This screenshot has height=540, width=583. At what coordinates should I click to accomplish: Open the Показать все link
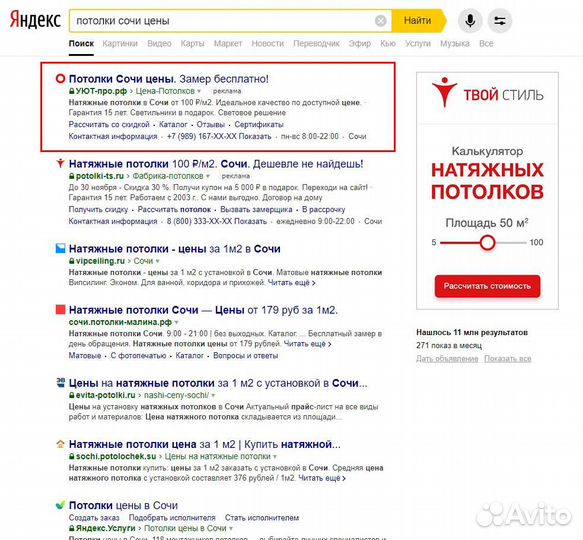pyautogui.click(x=508, y=359)
